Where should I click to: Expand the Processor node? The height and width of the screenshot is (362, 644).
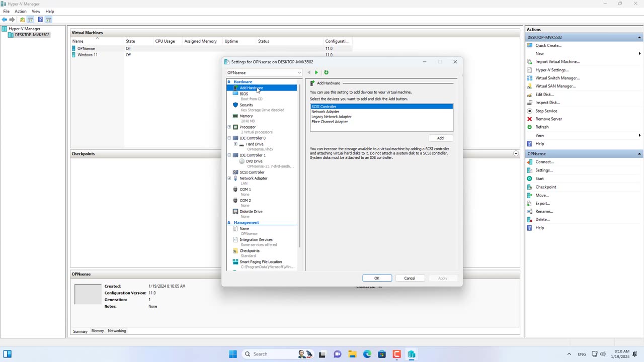[x=229, y=127]
